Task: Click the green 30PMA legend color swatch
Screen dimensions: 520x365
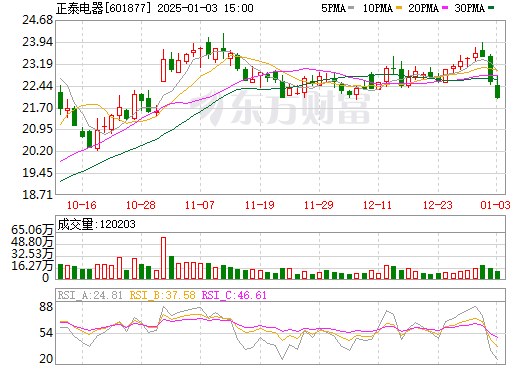Action: pos(491,7)
